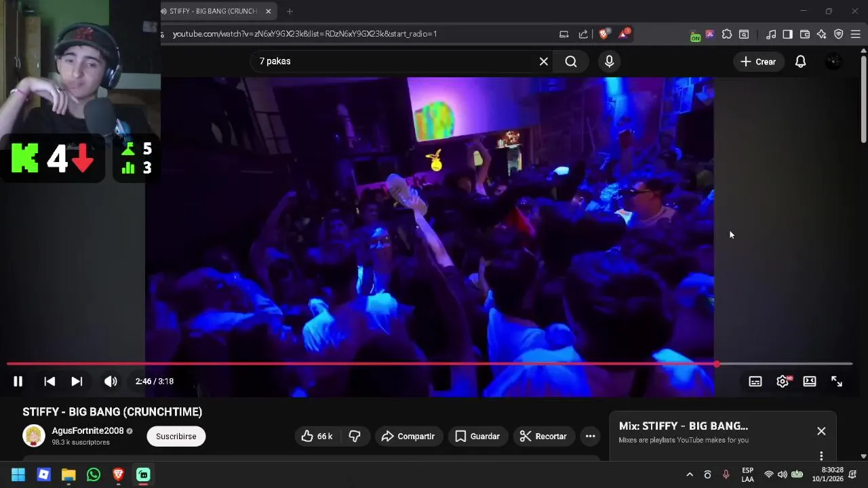
Task: Click the video progress bar scrubber
Action: (717, 364)
